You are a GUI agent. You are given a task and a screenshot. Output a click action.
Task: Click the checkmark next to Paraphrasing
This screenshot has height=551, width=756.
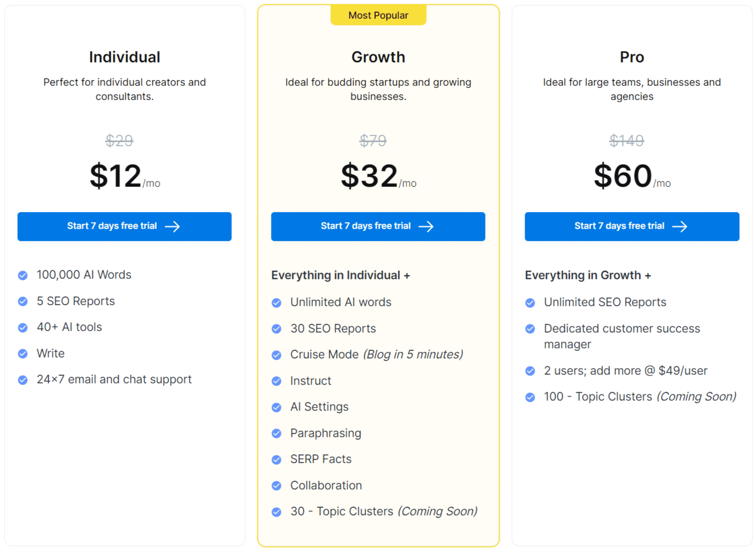pos(277,434)
